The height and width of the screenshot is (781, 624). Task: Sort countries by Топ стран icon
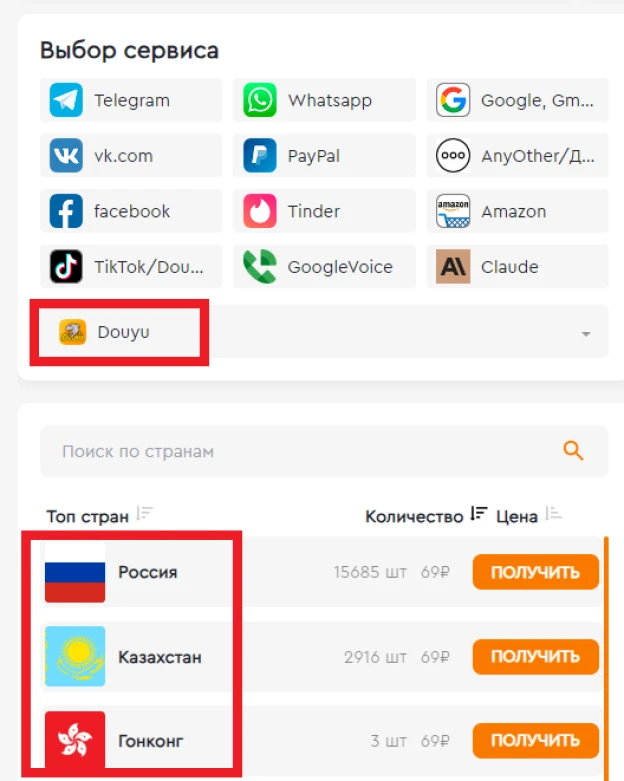click(x=145, y=513)
